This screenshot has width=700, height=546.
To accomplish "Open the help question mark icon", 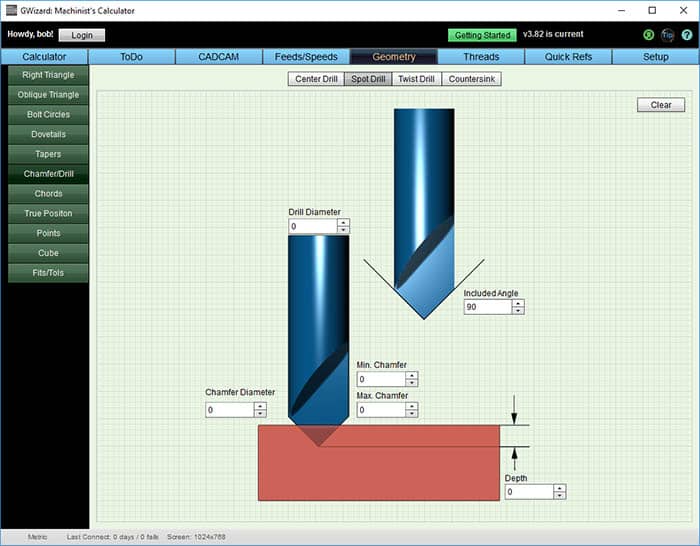I will (687, 35).
